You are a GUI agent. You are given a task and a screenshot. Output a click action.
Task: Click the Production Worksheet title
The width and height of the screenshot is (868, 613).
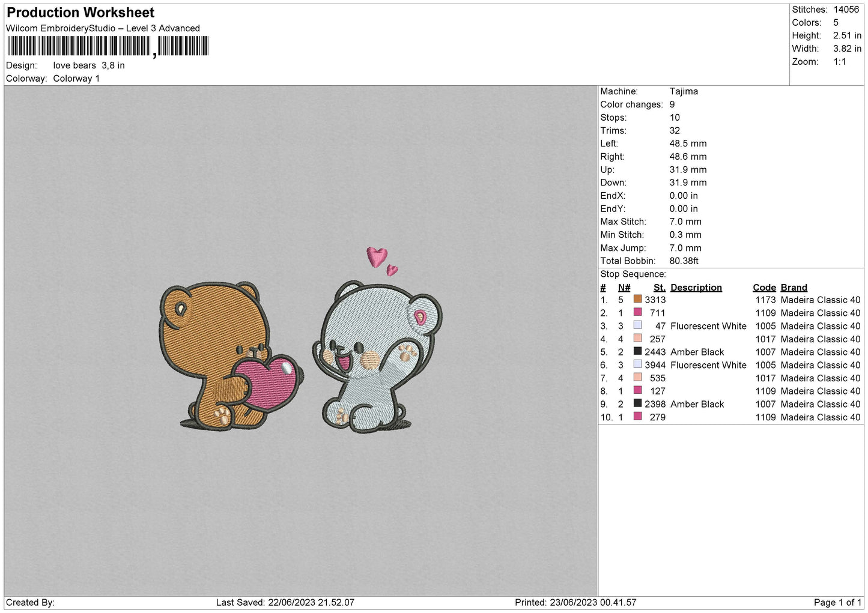[x=80, y=13]
